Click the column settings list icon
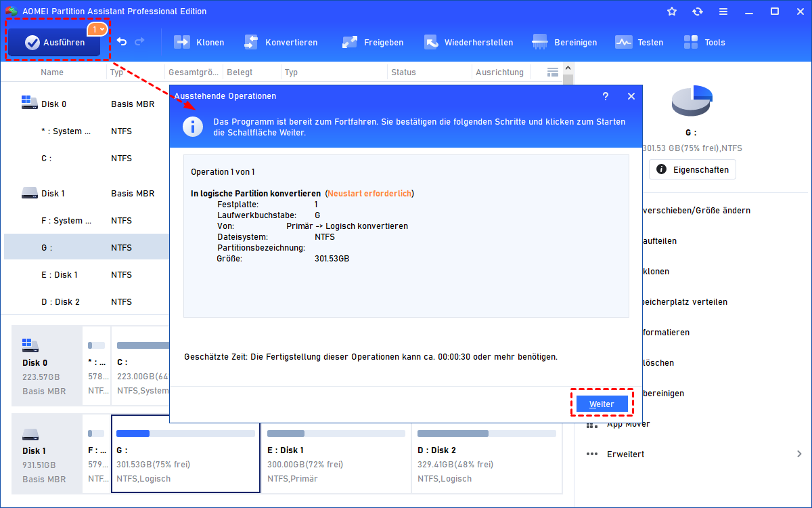This screenshot has height=508, width=812. [x=552, y=72]
